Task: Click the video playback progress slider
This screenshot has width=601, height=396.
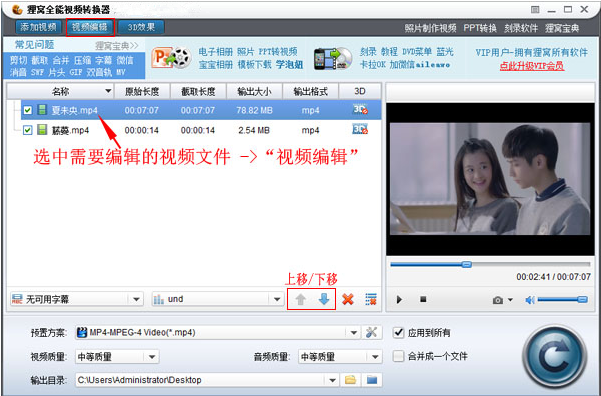Action: click(x=490, y=265)
